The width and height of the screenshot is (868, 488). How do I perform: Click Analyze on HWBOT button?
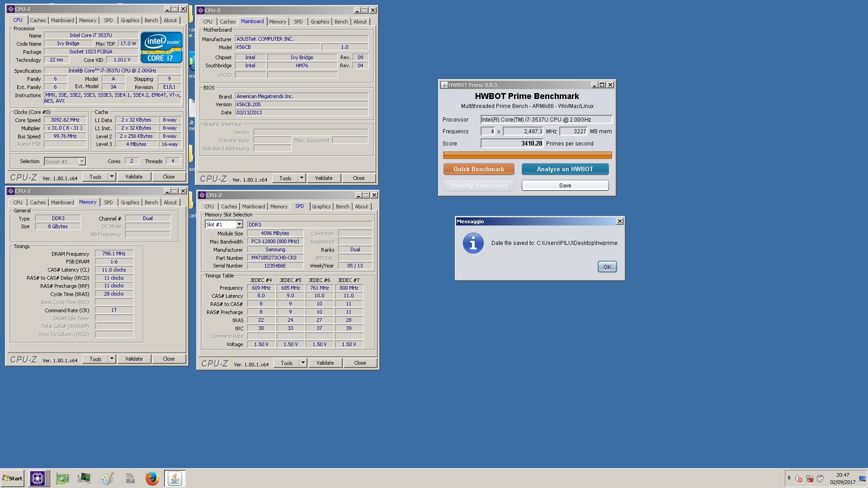(x=565, y=169)
